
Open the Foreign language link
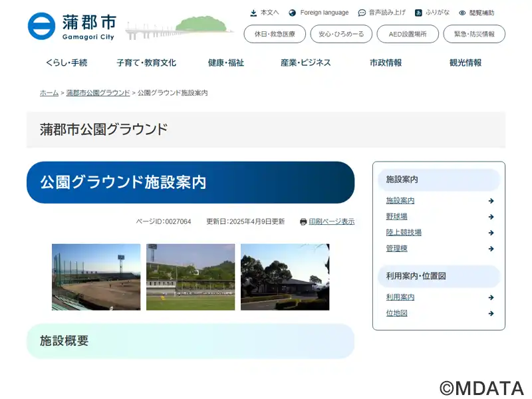[325, 13]
